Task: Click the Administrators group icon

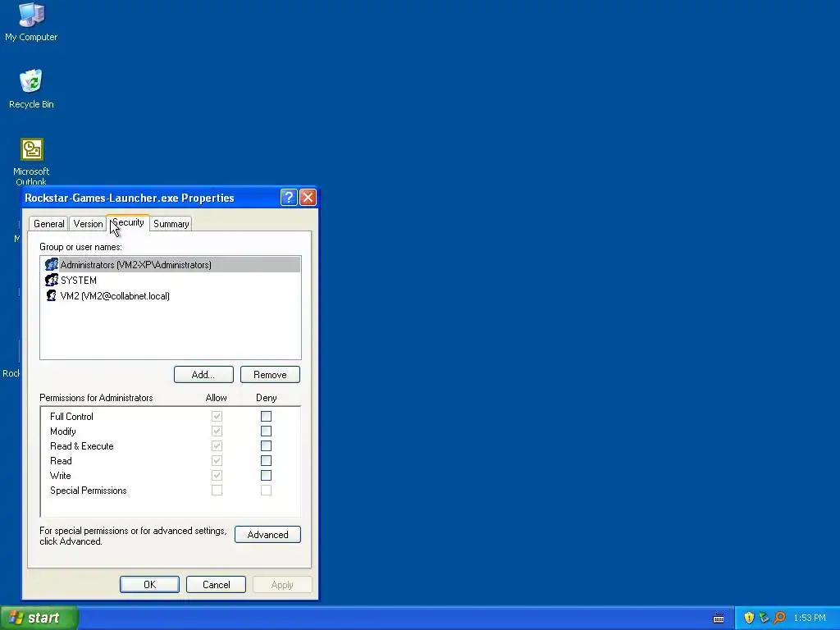Action: tap(52, 265)
